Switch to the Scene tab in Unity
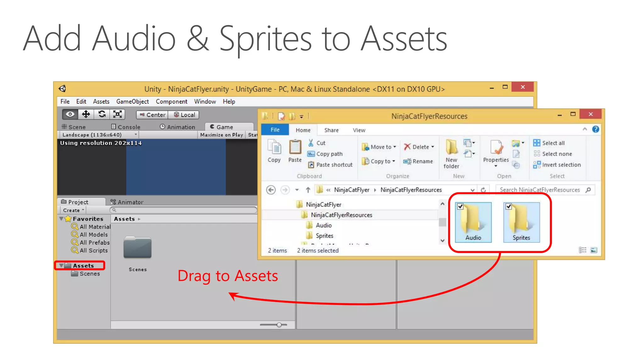The image size is (644, 362). click(74, 127)
